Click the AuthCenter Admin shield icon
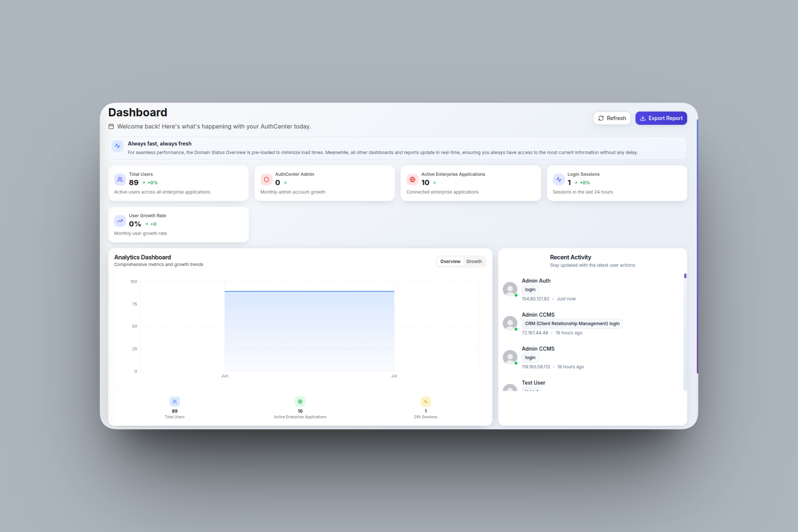Screen dimensions: 798x532 266,180
